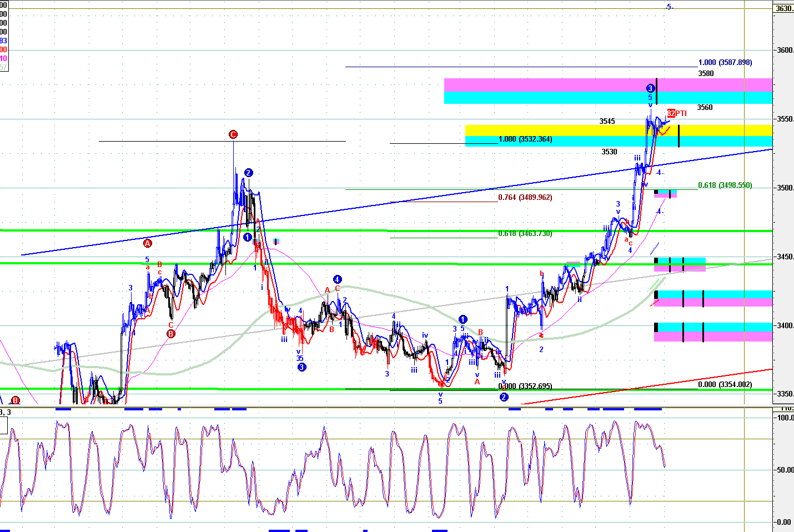Click the 3580 price target text
The width and height of the screenshot is (794, 532).
(706, 73)
